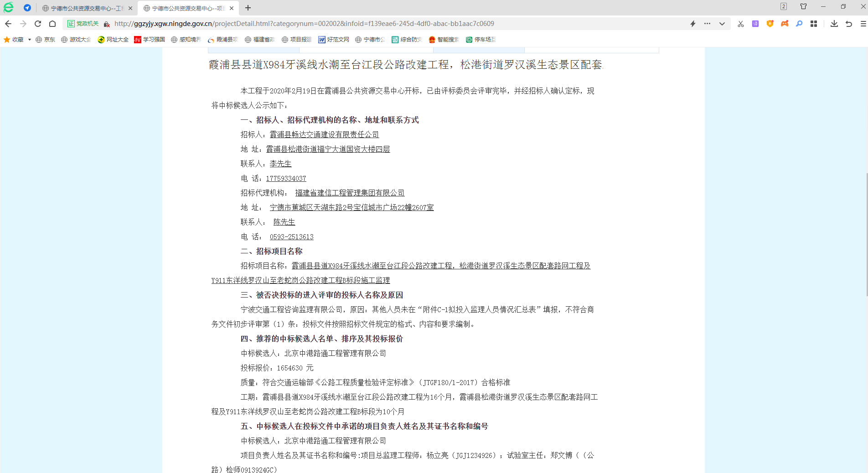868x473 pixels.
Task: Open the 宁德市公 bookmark
Action: pyautogui.click(x=370, y=40)
